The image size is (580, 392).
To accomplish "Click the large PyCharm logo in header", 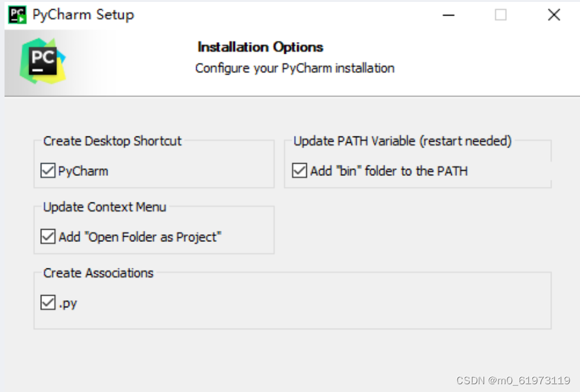I will [x=43, y=61].
